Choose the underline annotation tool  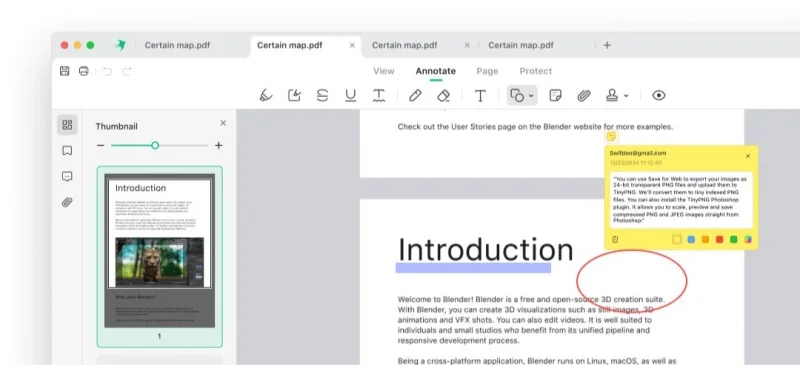click(x=350, y=96)
